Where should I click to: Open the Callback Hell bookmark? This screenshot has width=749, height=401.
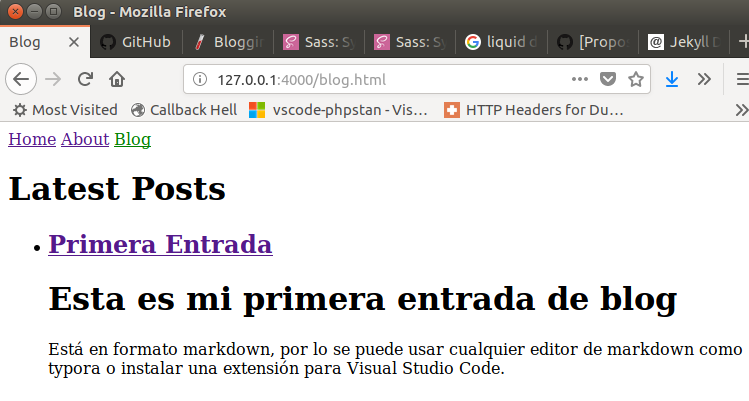click(x=184, y=110)
